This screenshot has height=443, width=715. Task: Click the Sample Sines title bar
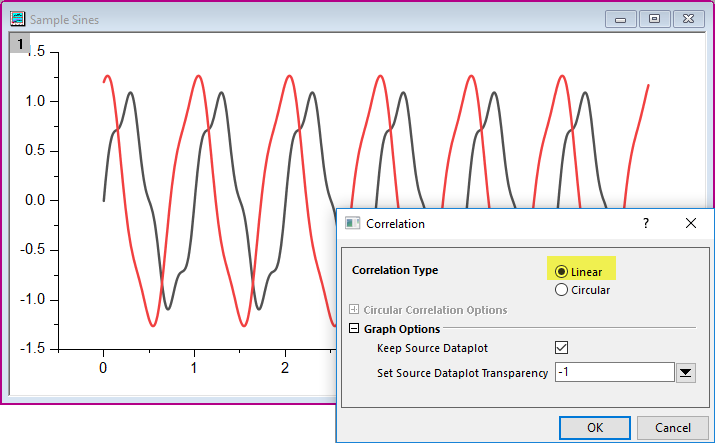pos(300,19)
